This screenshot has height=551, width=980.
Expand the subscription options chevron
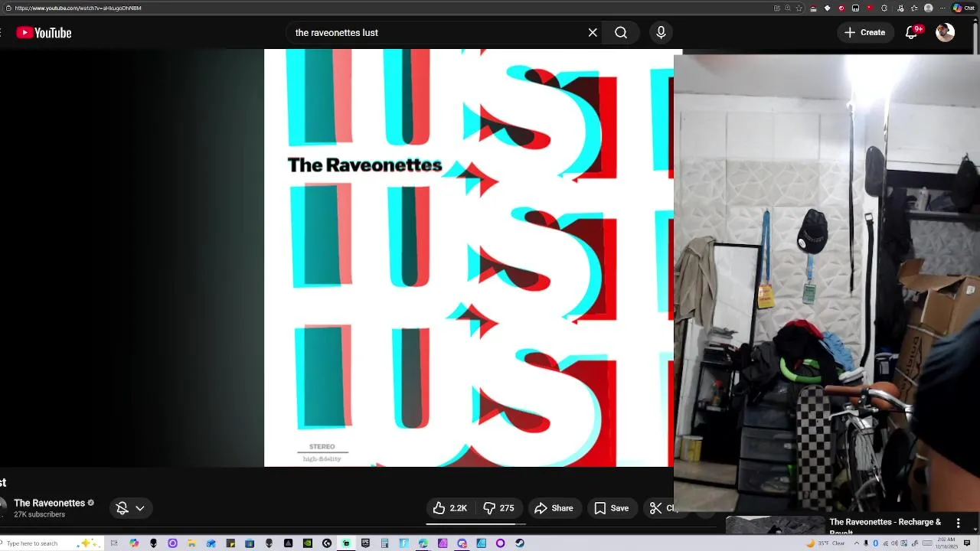coord(140,508)
